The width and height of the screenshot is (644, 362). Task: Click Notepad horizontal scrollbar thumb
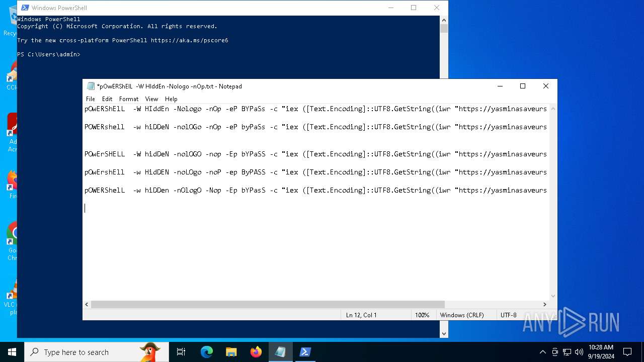[268, 304]
